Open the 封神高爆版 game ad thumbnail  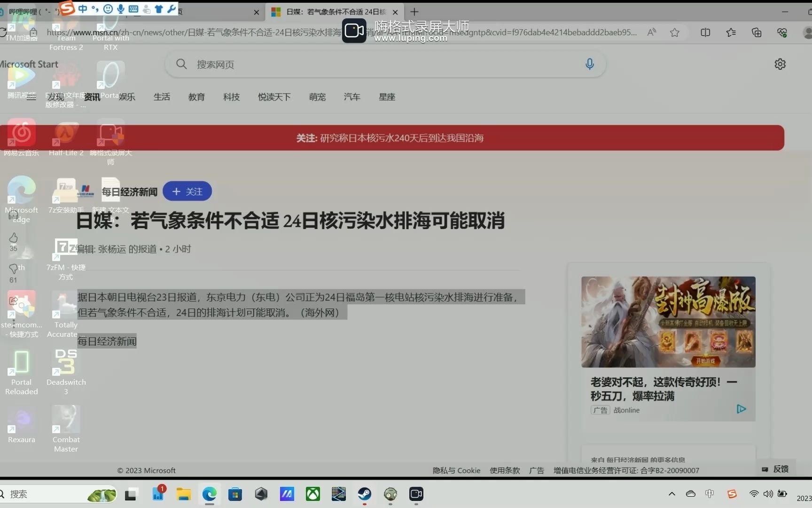(668, 322)
